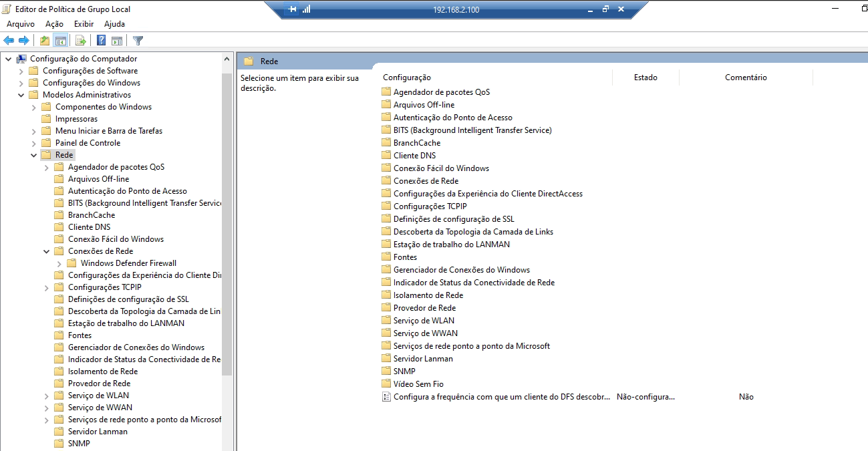The width and height of the screenshot is (868, 451).
Task: Sort by the Comentário column header
Action: pos(746,78)
